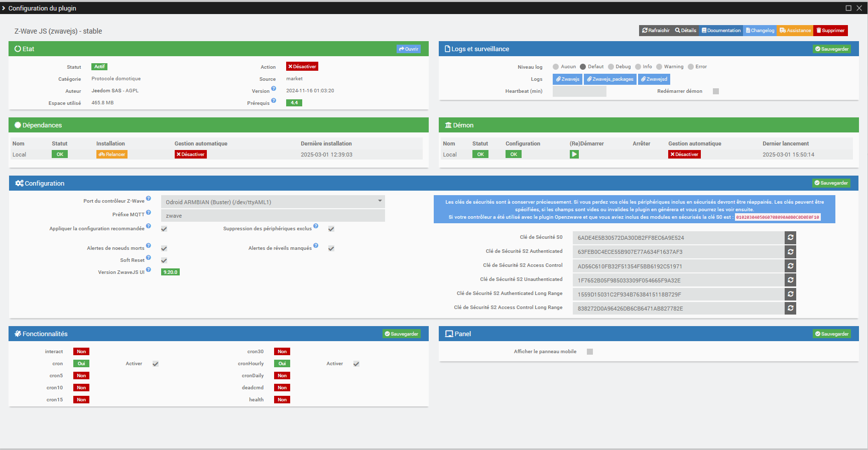Select the Debug log level
868x450 pixels.
tap(611, 67)
